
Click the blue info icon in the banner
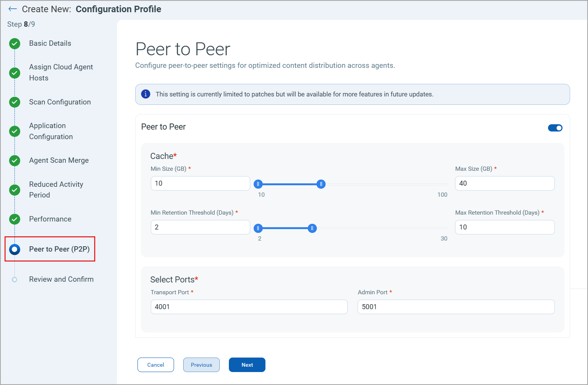(145, 94)
